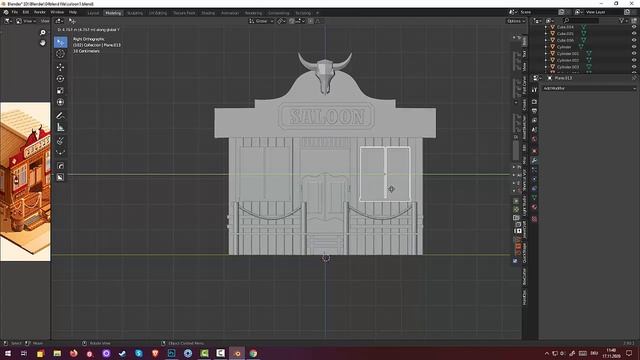Open pivot point dropdown
This screenshot has width=640, height=360.
pyautogui.click(x=281, y=21)
